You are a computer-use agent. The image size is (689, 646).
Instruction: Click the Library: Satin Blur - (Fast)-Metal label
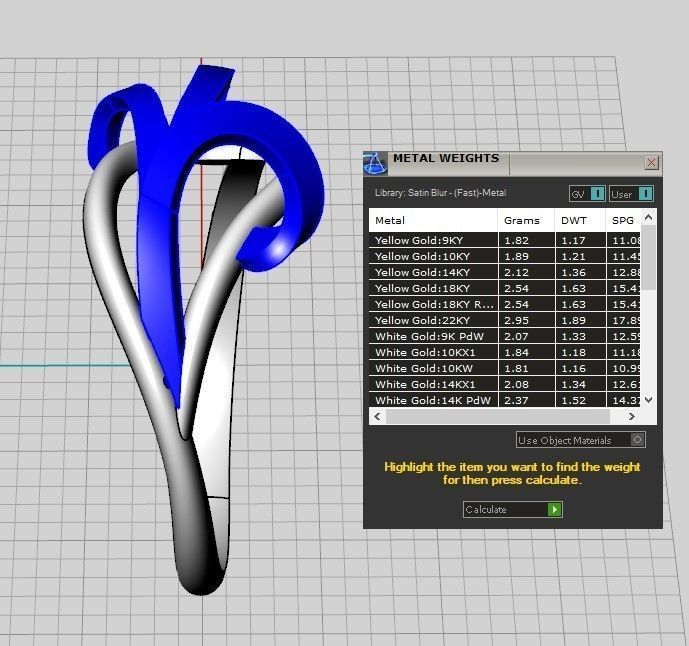point(440,192)
